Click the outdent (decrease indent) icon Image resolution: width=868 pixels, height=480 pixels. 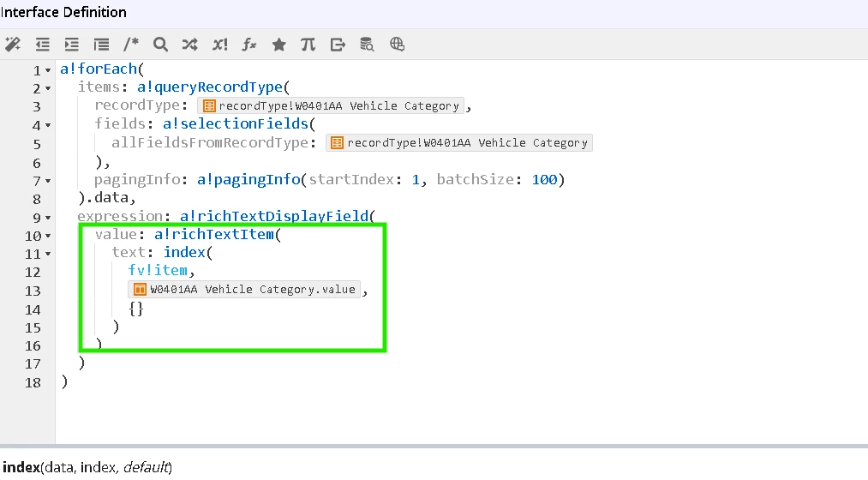(43, 45)
